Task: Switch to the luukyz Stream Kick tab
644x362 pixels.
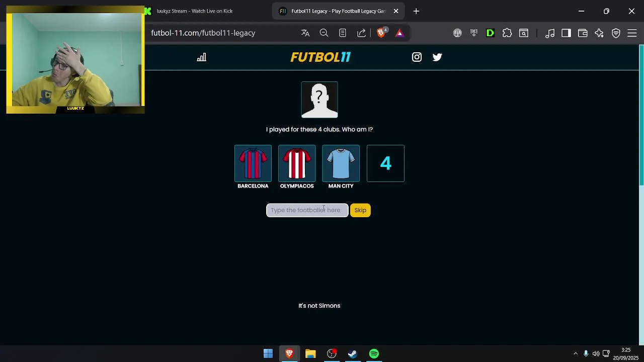Action: point(194,11)
